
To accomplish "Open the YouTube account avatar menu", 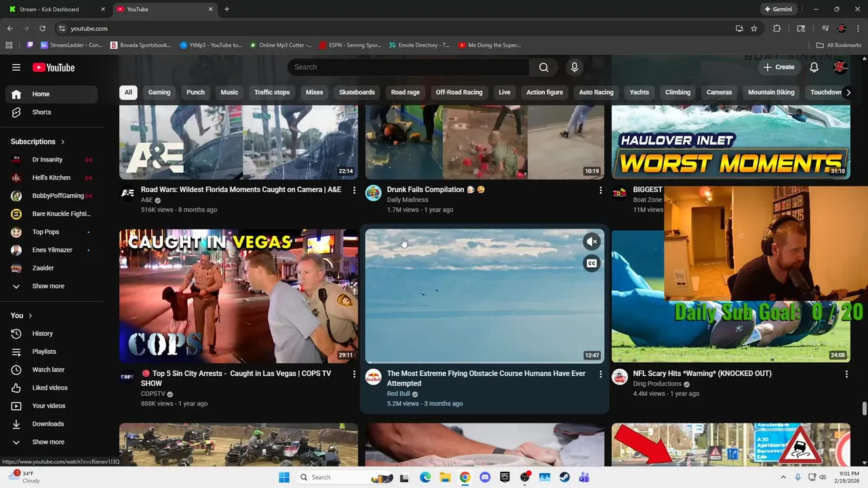I will (x=840, y=67).
